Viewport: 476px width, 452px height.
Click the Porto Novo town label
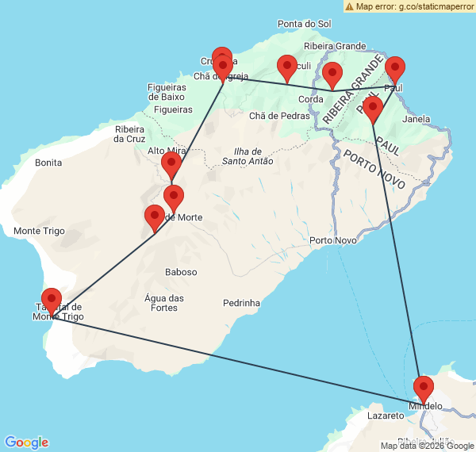tap(332, 240)
